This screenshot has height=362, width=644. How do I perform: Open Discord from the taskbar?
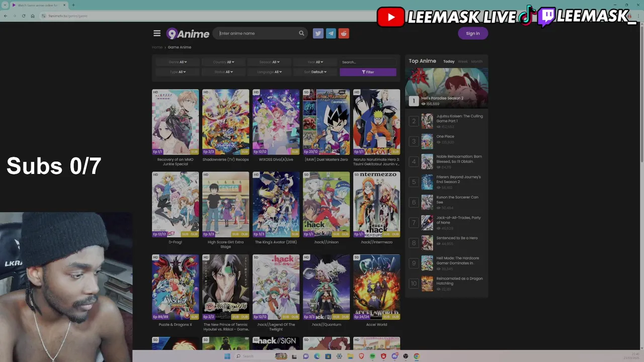(394, 356)
